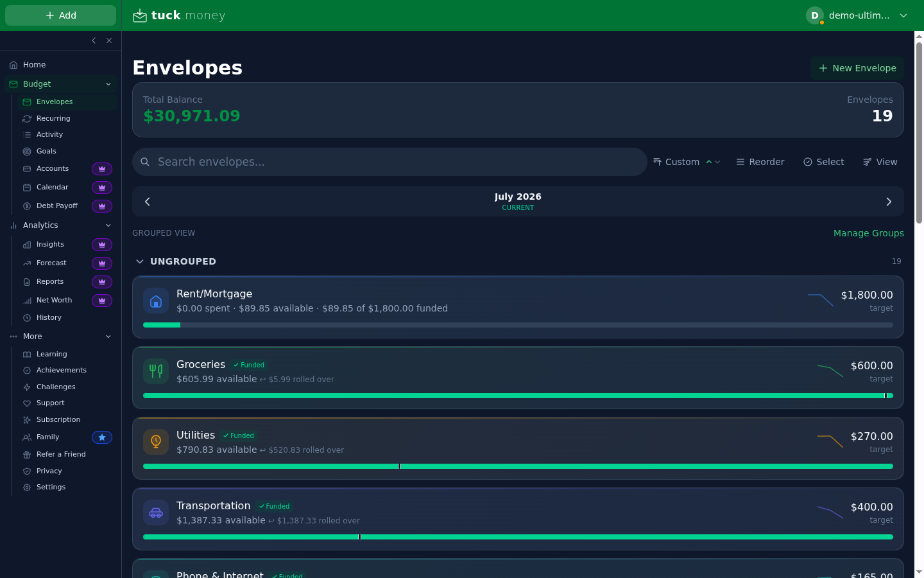Screen dimensions: 924x578
Task: Focus the Search envelopes field
Action: pyautogui.click(x=389, y=162)
